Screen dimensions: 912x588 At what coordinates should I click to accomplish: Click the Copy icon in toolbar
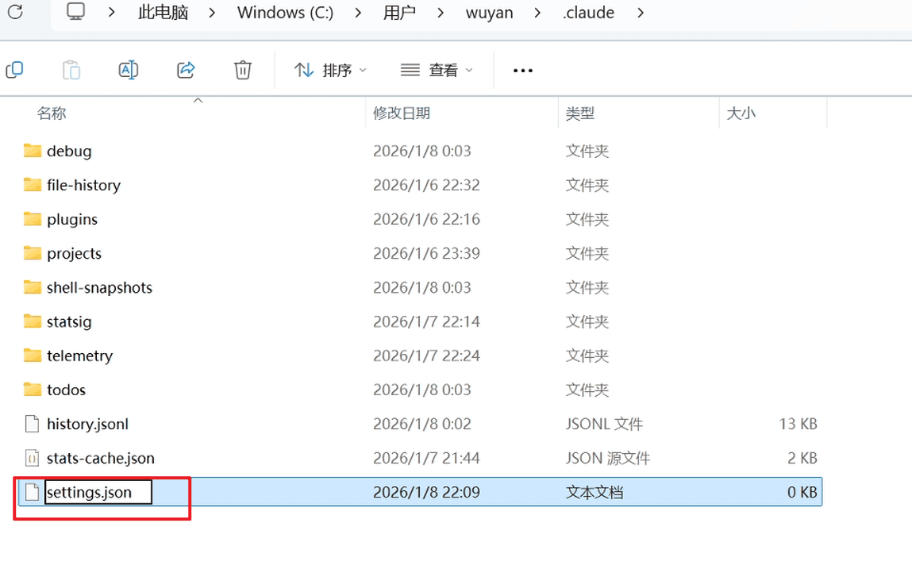14,70
